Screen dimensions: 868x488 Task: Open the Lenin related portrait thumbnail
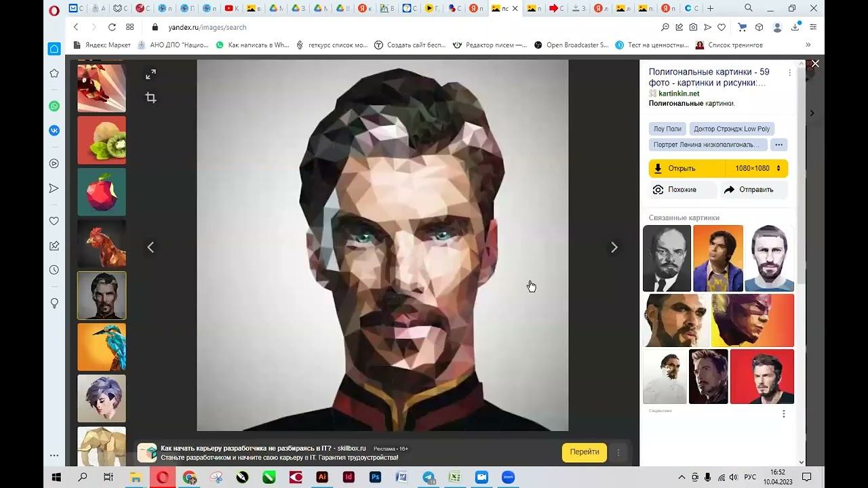pyautogui.click(x=667, y=258)
